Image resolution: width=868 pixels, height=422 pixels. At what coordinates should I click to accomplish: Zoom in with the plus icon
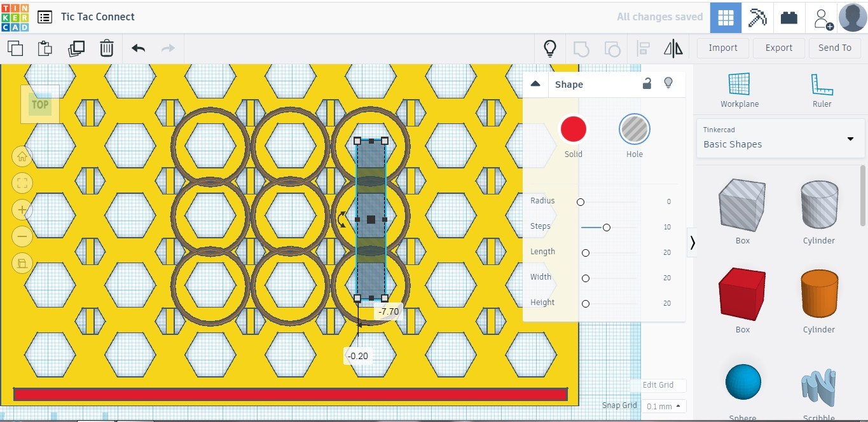tap(22, 210)
